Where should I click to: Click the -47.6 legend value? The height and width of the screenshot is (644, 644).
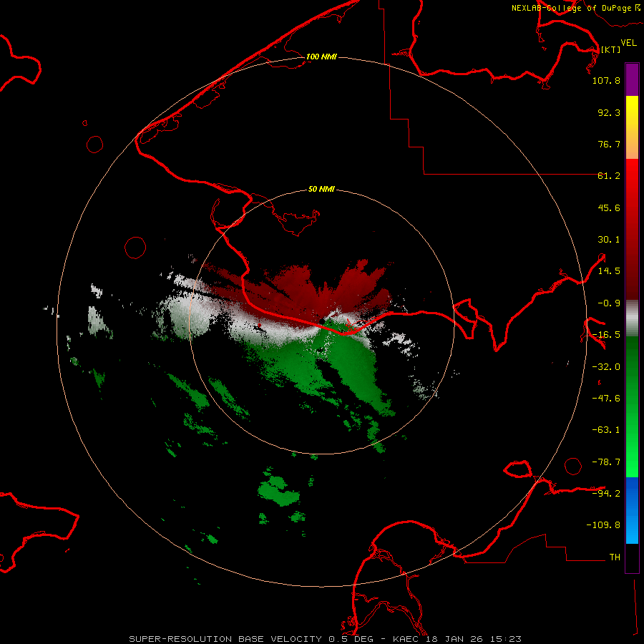[x=606, y=399]
